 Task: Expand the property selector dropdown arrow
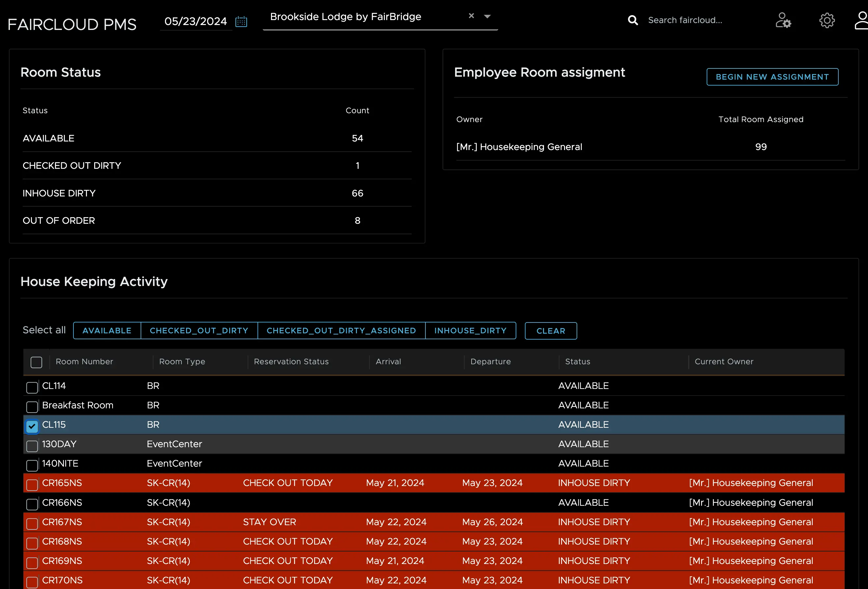(x=487, y=16)
